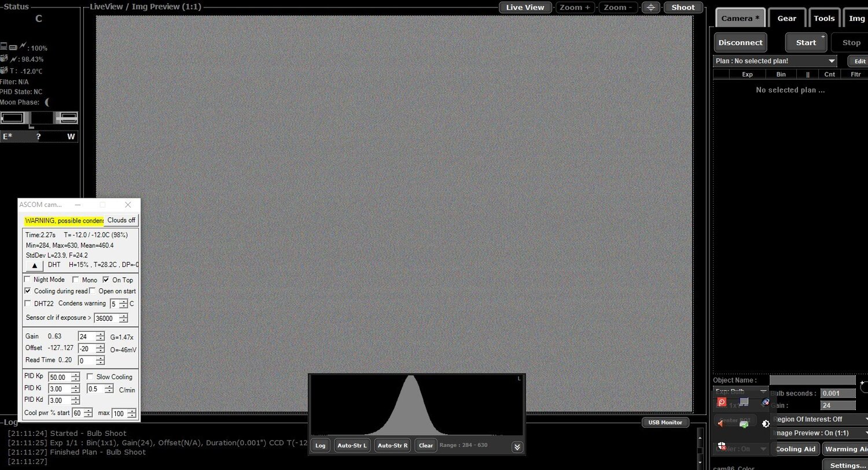This screenshot has width=868, height=470.
Task: Click the USB Monitor button
Action: pos(665,423)
